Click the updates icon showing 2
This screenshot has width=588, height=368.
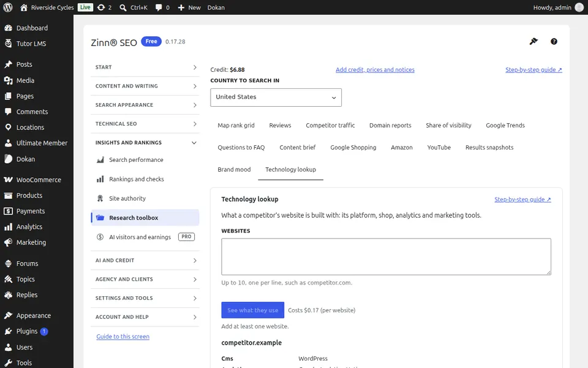click(104, 7)
